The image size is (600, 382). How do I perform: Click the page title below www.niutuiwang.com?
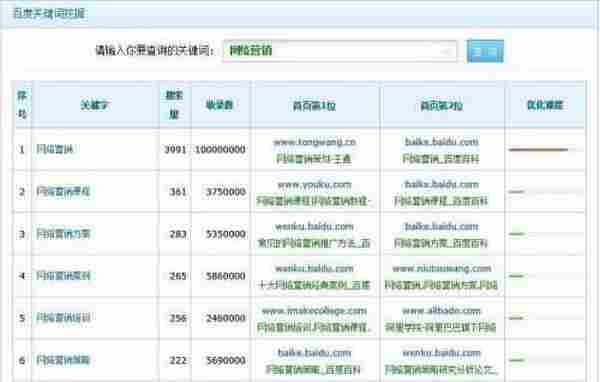pos(441,285)
